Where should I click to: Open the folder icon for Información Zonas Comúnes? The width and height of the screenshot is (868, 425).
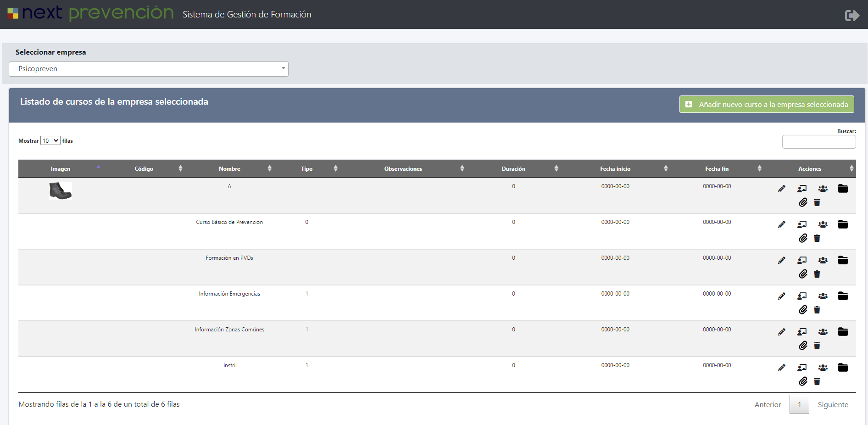tap(843, 332)
